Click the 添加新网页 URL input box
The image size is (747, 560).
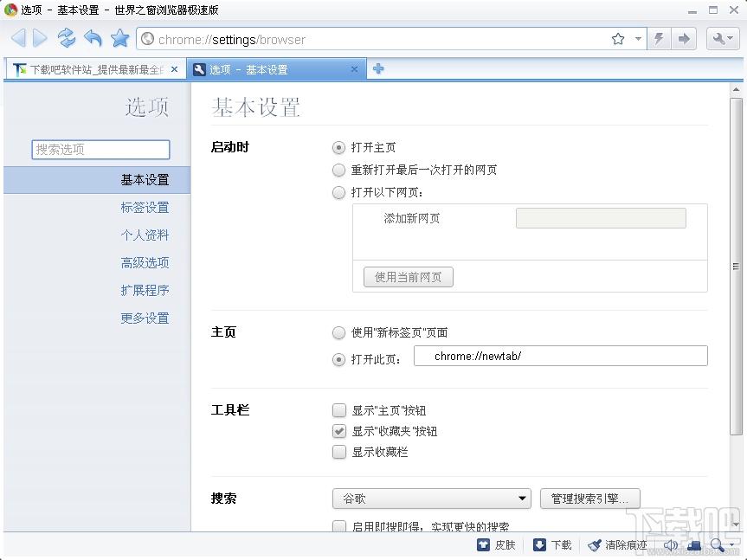tap(601, 218)
